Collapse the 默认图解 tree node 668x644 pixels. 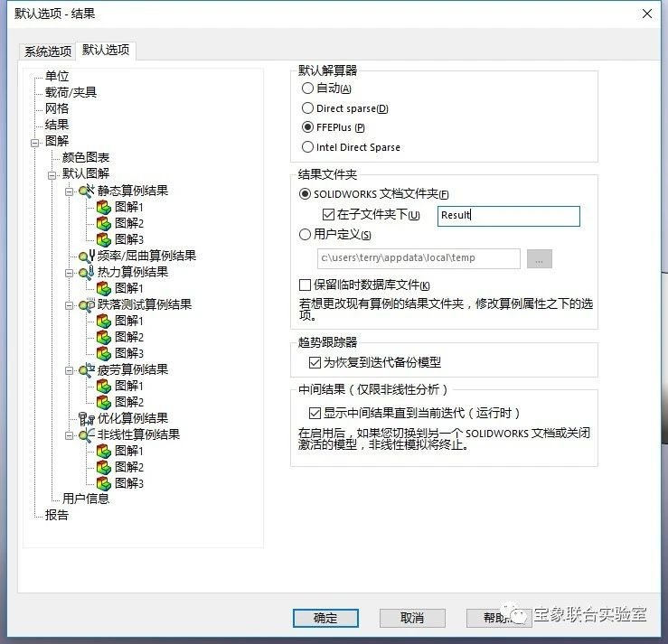pyautogui.click(x=52, y=175)
